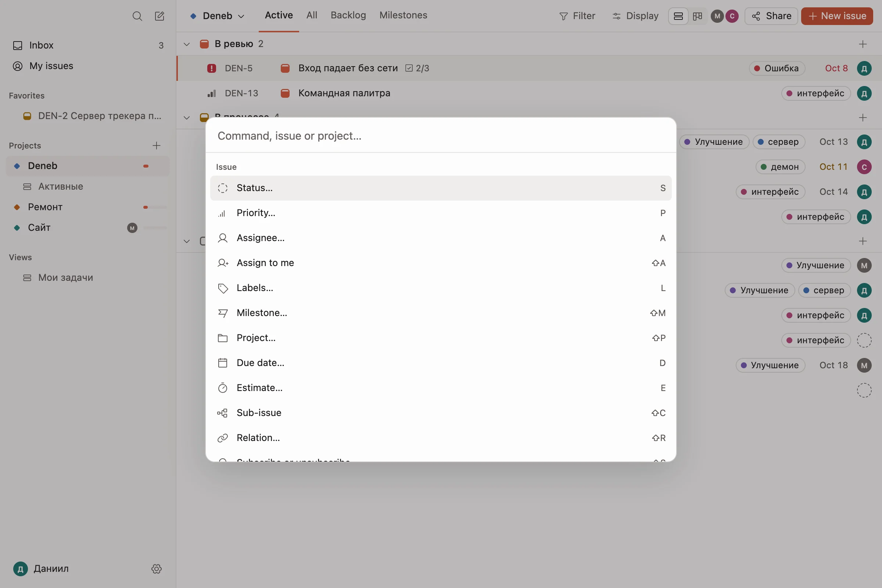Switch to list layout view
Viewport: 882px width, 588px height.
pos(678,16)
